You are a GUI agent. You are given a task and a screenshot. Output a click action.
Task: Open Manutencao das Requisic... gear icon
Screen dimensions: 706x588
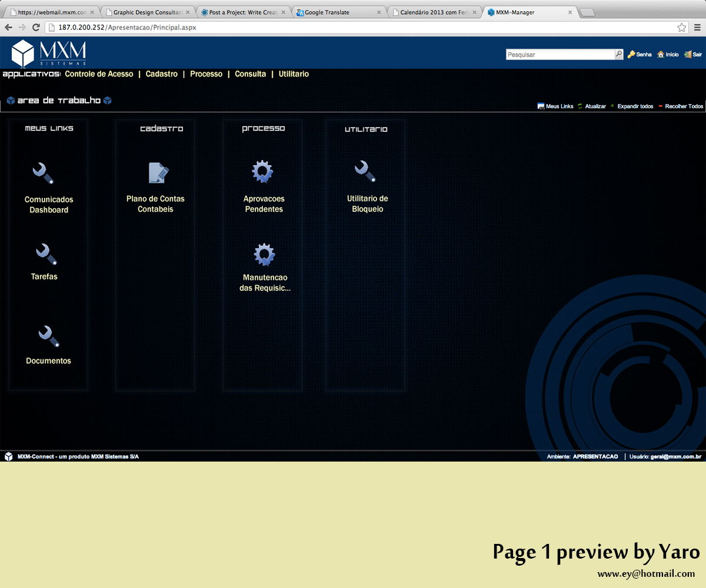click(264, 254)
